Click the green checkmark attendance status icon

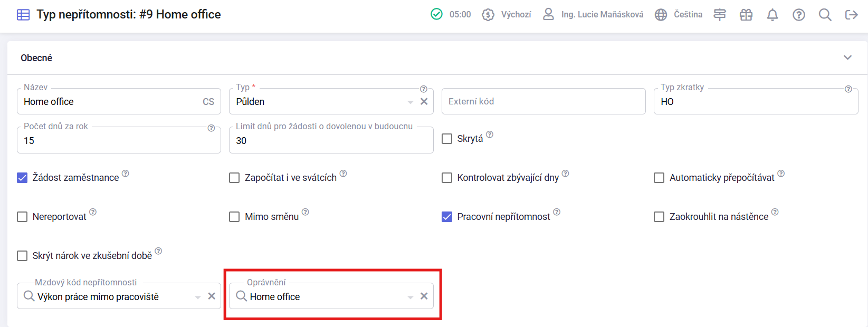[x=436, y=14]
